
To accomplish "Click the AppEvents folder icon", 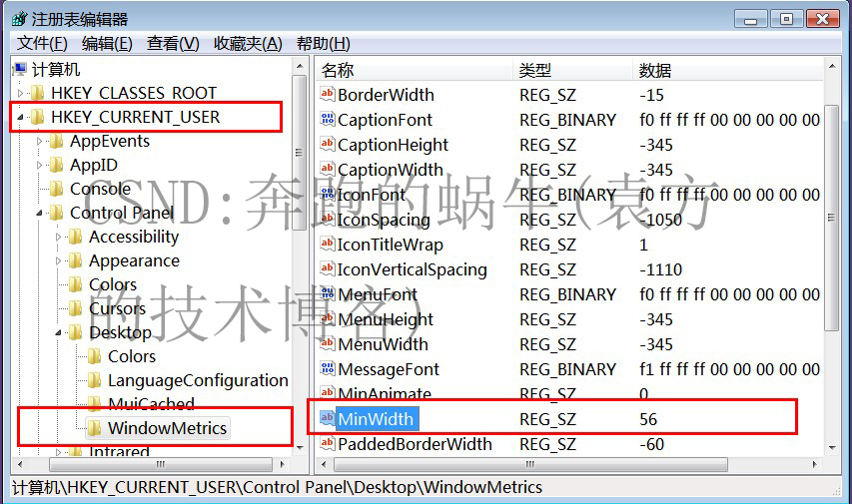I will 57,141.
